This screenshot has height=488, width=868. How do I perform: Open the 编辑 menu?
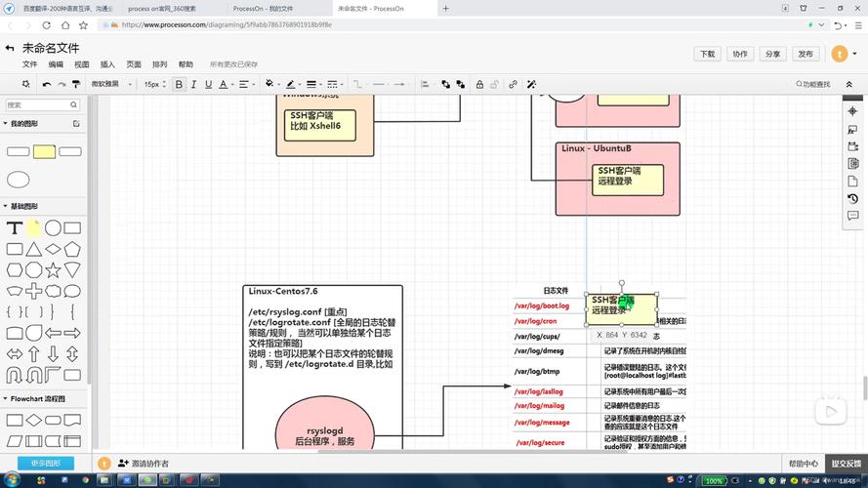(56, 64)
